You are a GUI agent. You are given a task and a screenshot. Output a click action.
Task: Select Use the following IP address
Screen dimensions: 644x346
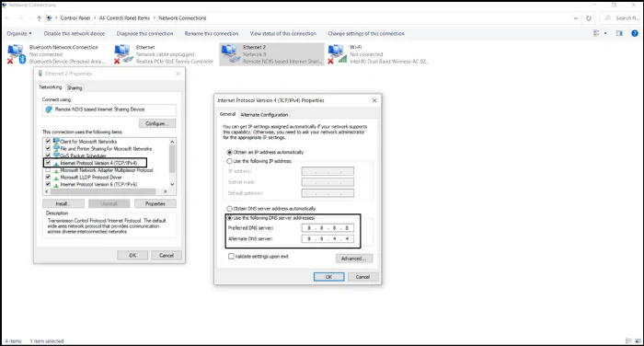point(230,161)
